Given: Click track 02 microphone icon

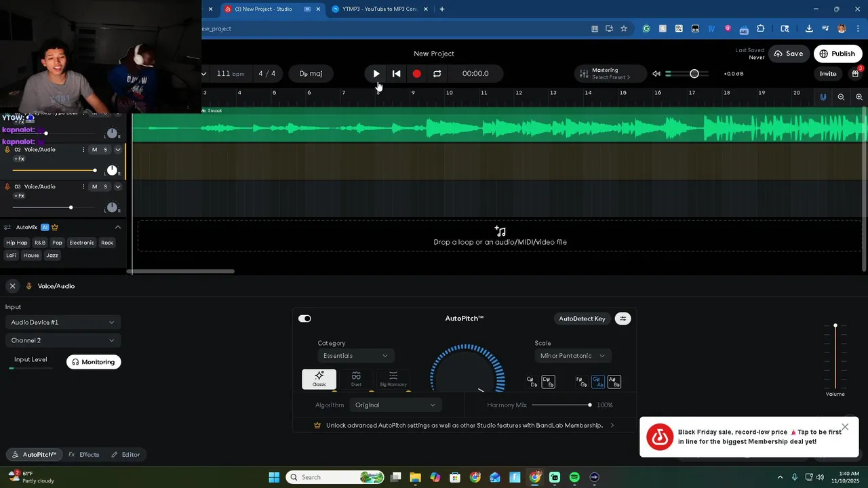Looking at the screenshot, I should [7, 150].
